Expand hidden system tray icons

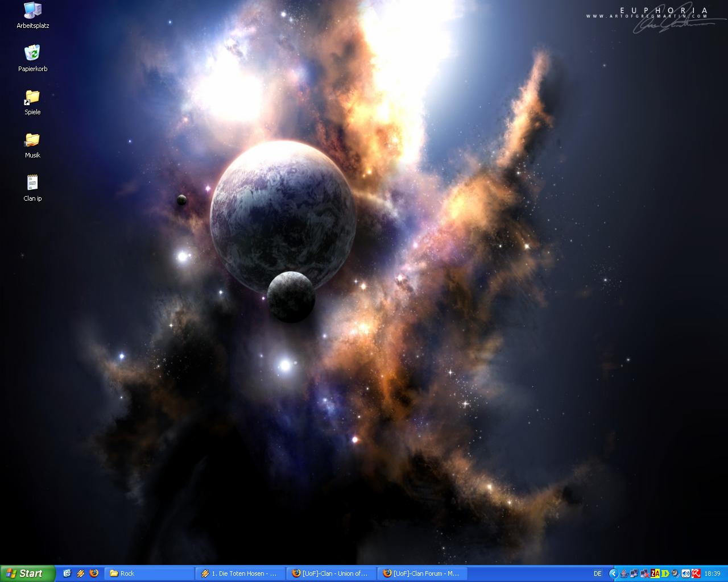click(613, 573)
